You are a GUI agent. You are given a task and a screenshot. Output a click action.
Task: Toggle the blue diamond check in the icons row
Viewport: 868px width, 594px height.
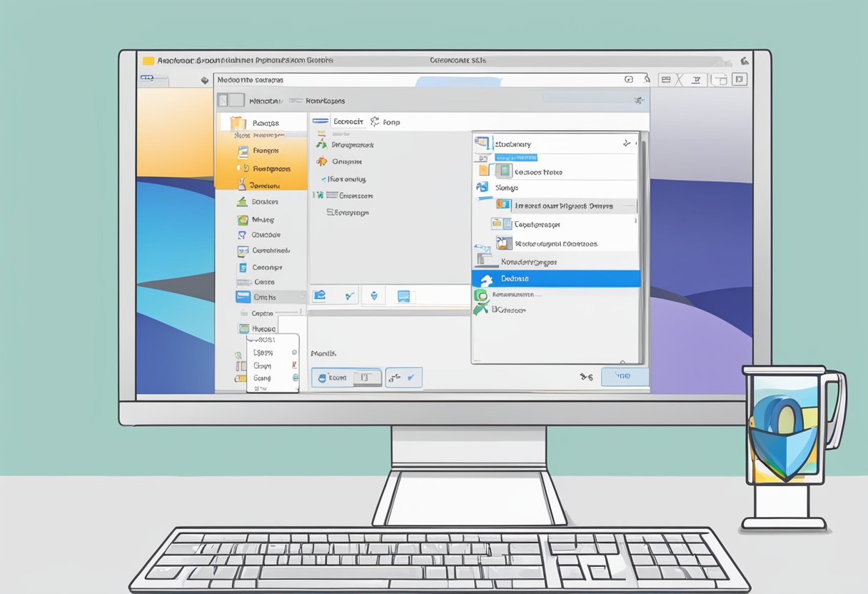click(x=374, y=296)
